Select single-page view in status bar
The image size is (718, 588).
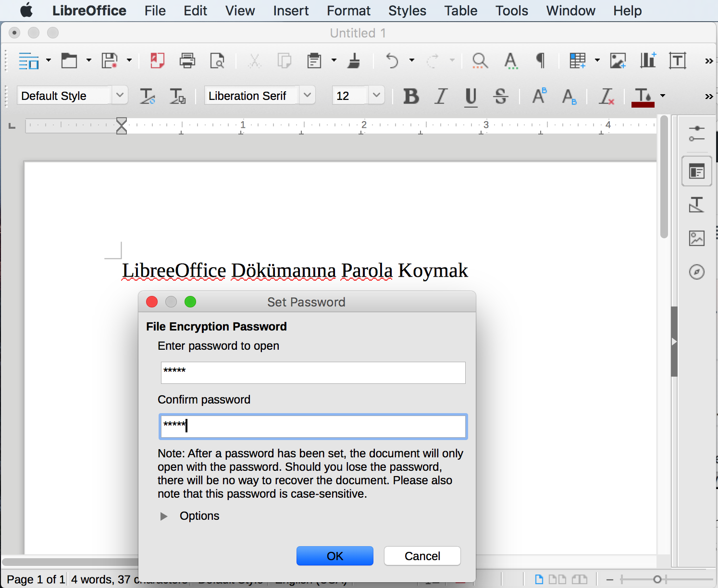539,579
